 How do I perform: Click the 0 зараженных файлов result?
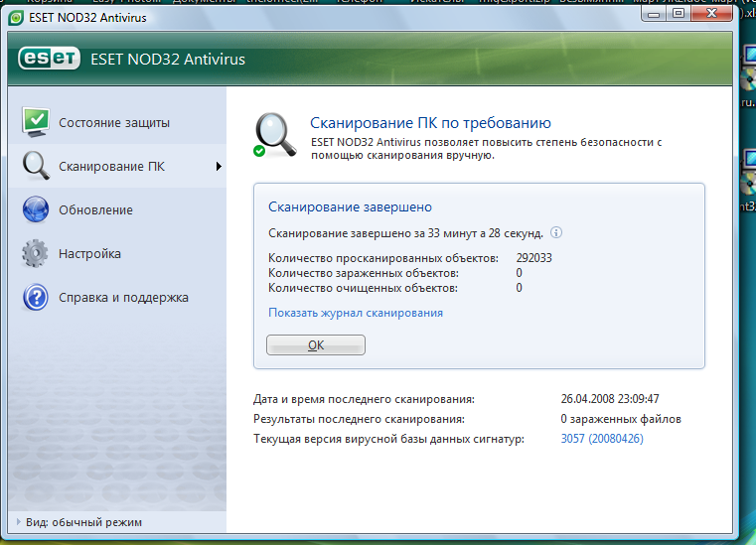point(621,419)
